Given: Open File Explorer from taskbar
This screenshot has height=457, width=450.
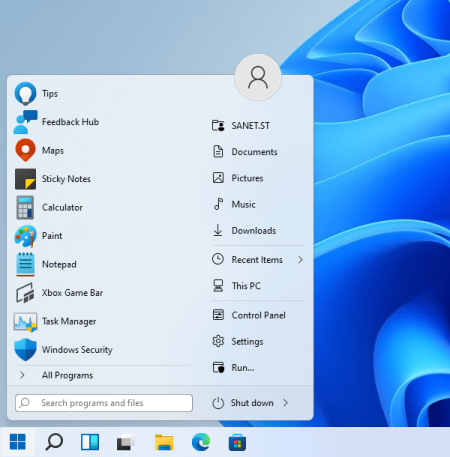Looking at the screenshot, I should (x=164, y=442).
